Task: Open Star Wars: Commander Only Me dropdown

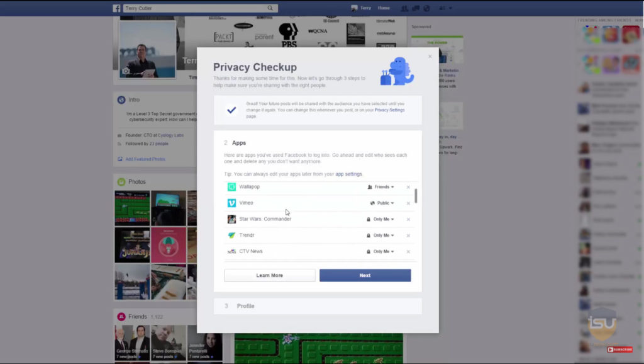Action: pos(380,219)
